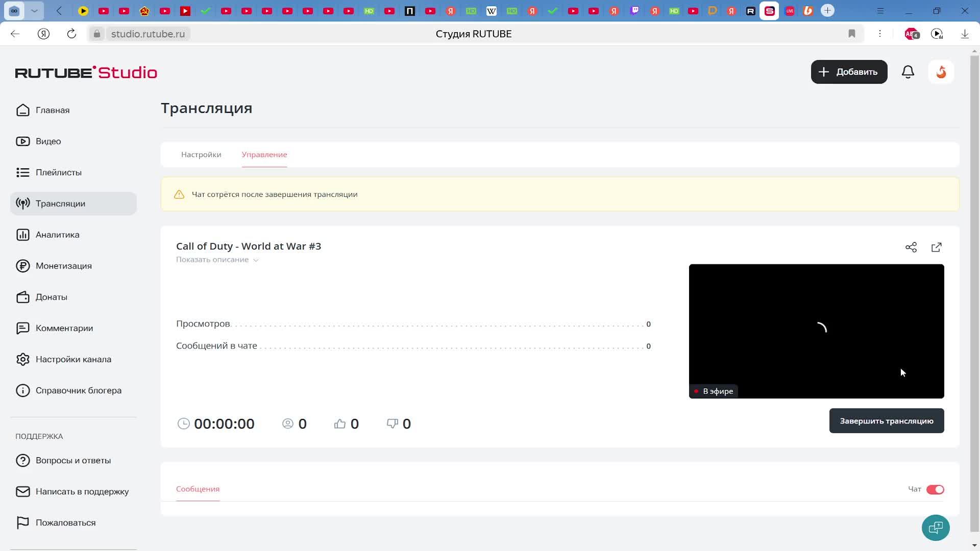Click the bookmark icon in address bar

[852, 34]
